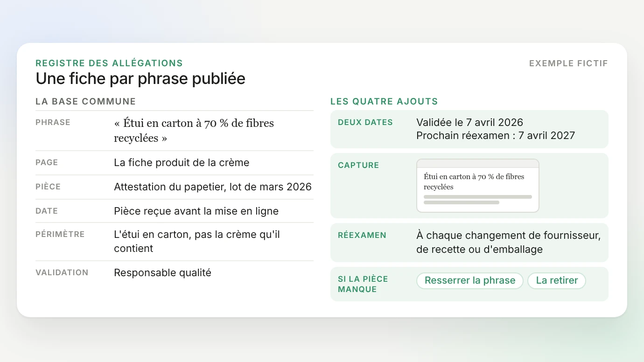Screen dimensions: 644x362
Task: Click the LA BASE COMMUNE section title
Action: pos(86,102)
